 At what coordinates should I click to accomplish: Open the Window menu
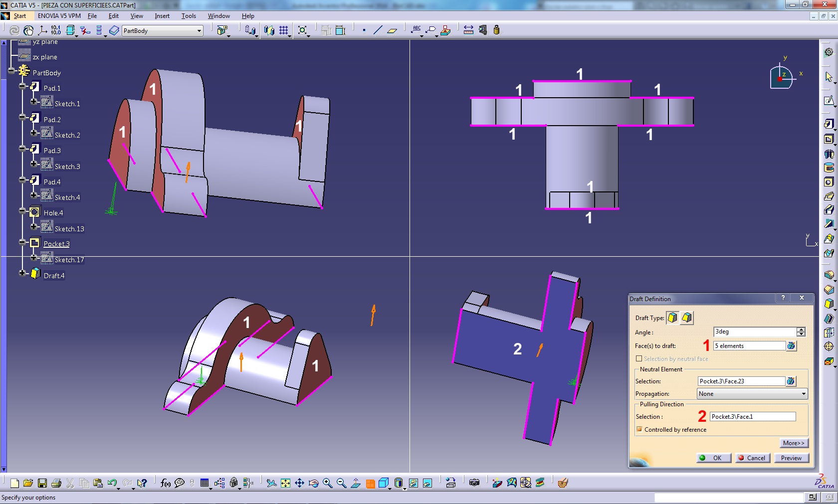pos(219,16)
